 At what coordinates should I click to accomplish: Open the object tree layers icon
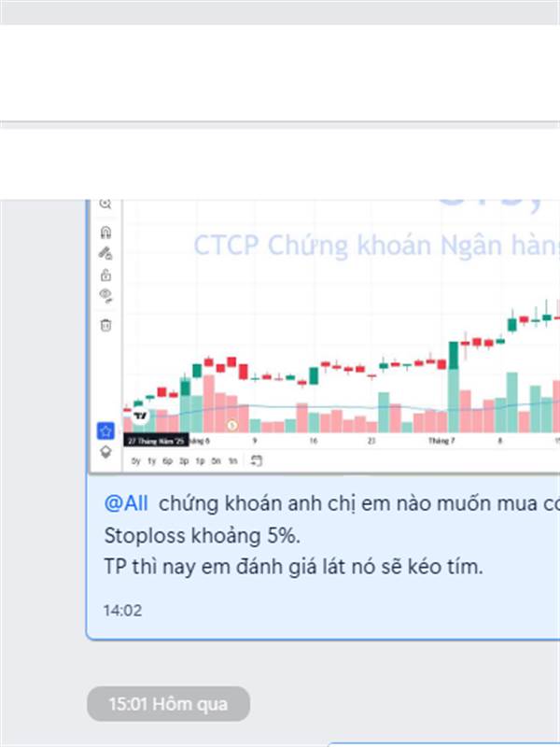(105, 452)
